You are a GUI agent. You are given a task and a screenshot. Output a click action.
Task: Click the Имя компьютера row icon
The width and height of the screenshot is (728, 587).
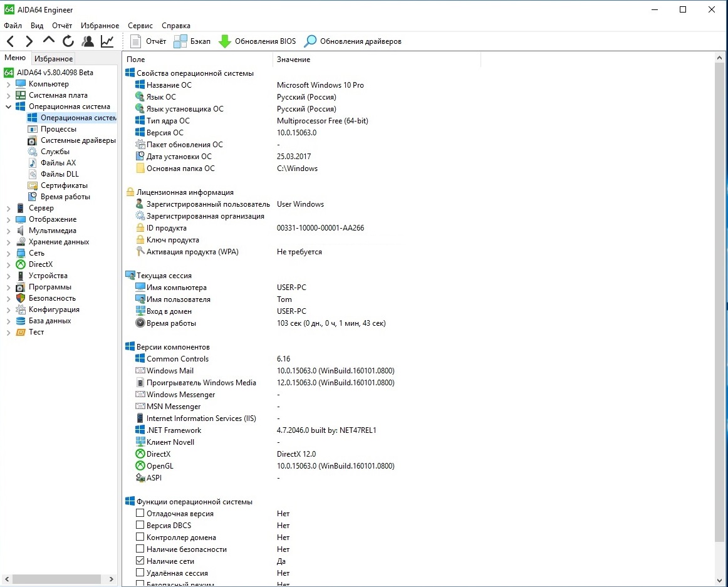tap(140, 287)
